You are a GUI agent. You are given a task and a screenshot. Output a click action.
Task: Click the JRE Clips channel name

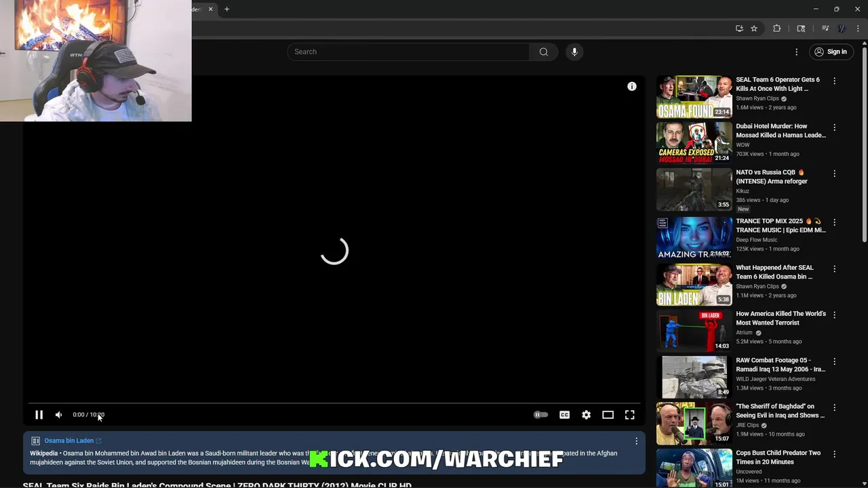coord(747,426)
